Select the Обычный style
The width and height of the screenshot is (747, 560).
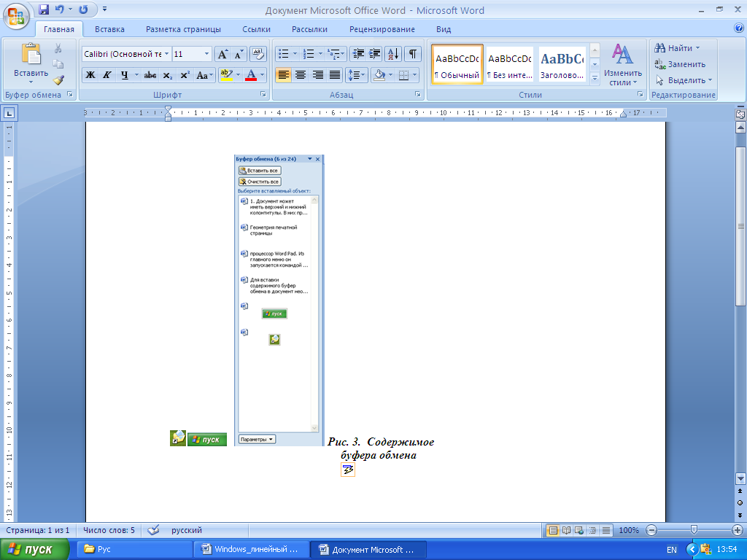tap(457, 64)
